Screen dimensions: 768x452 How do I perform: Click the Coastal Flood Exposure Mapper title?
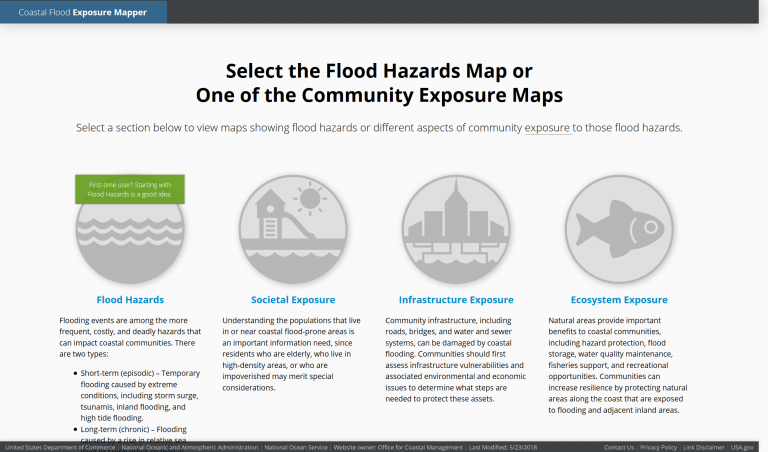83,12
